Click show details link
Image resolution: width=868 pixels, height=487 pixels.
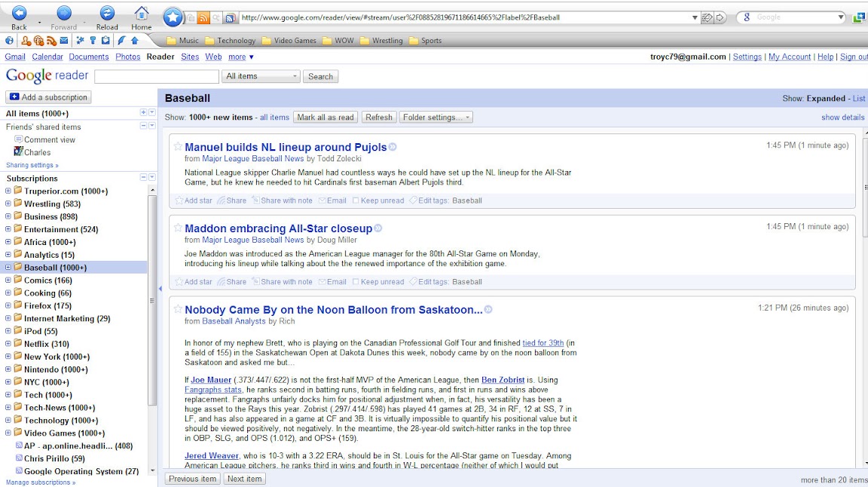tap(842, 118)
